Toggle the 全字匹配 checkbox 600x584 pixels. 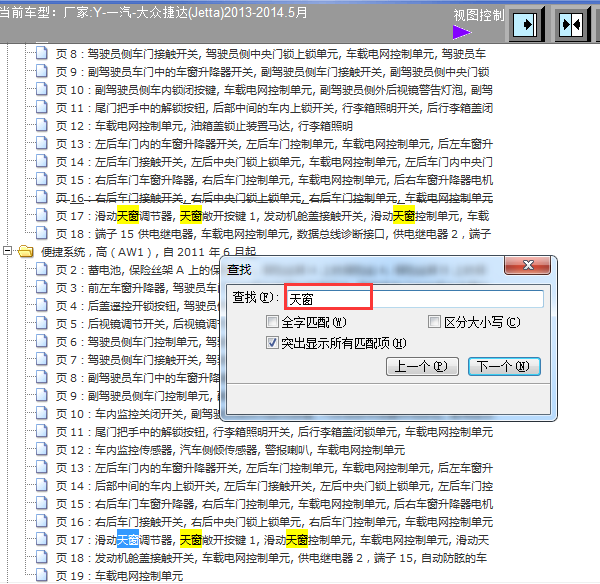[272, 321]
